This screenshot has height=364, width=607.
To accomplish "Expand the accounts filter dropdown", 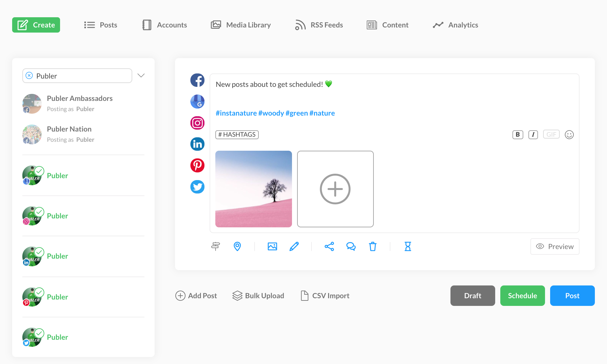I will [x=141, y=76].
